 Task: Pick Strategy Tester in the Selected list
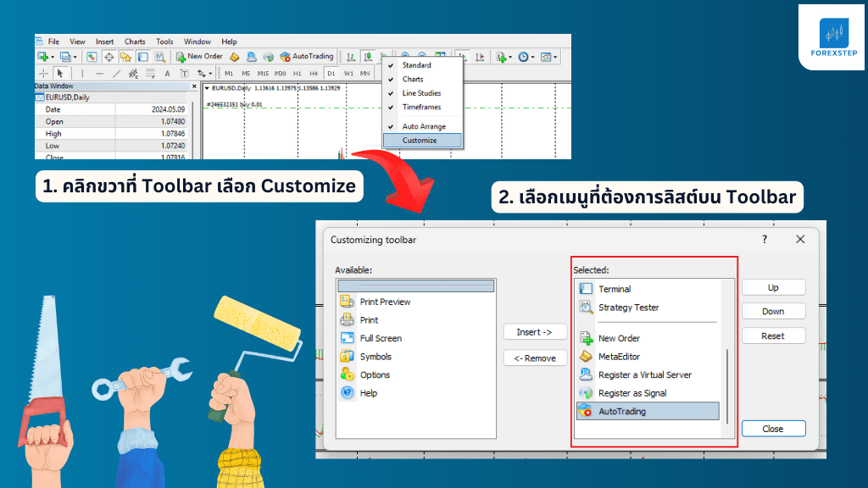point(628,308)
